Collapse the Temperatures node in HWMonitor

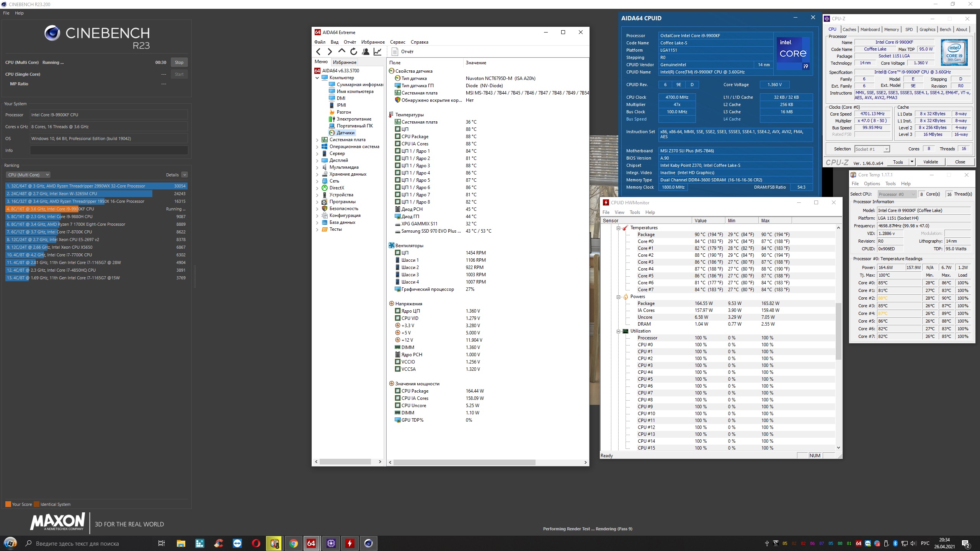pyautogui.click(x=618, y=228)
